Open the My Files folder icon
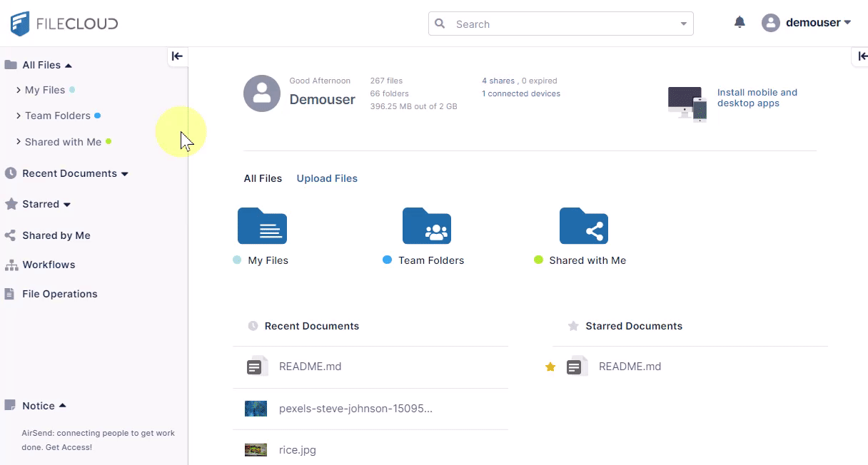 [x=262, y=226]
